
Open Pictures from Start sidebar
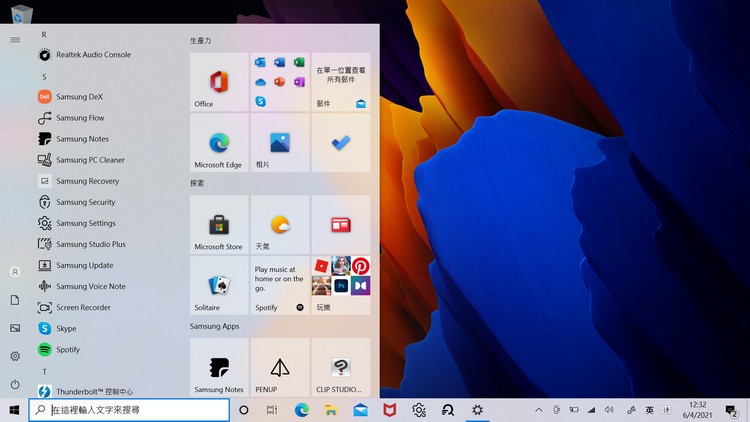pyautogui.click(x=15, y=328)
